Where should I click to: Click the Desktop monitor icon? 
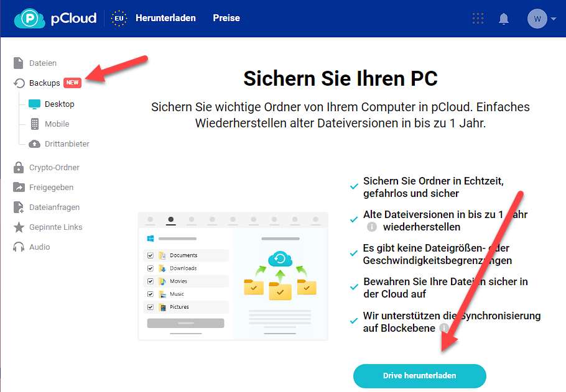34,104
